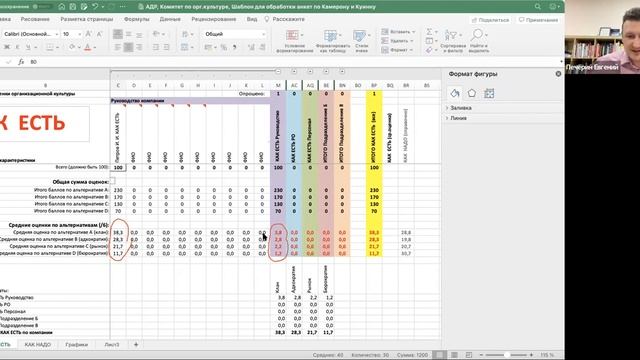The image size is (640, 360).
Task: Close the Формат фигуры pane
Action: (558, 74)
